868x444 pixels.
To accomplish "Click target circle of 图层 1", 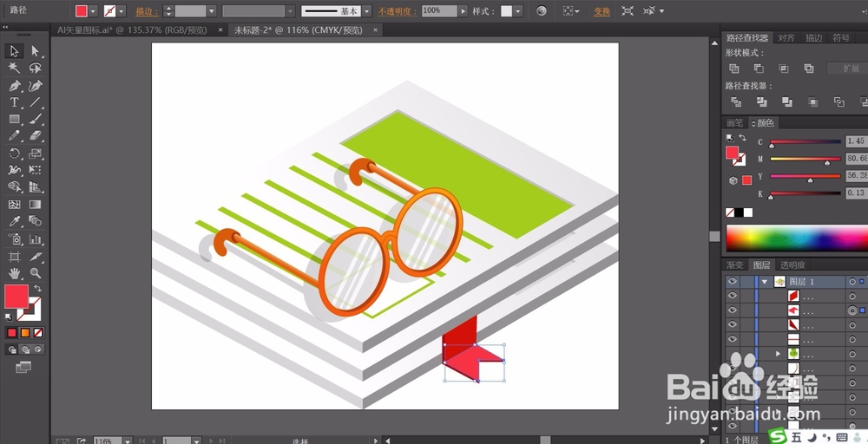I will (x=852, y=282).
